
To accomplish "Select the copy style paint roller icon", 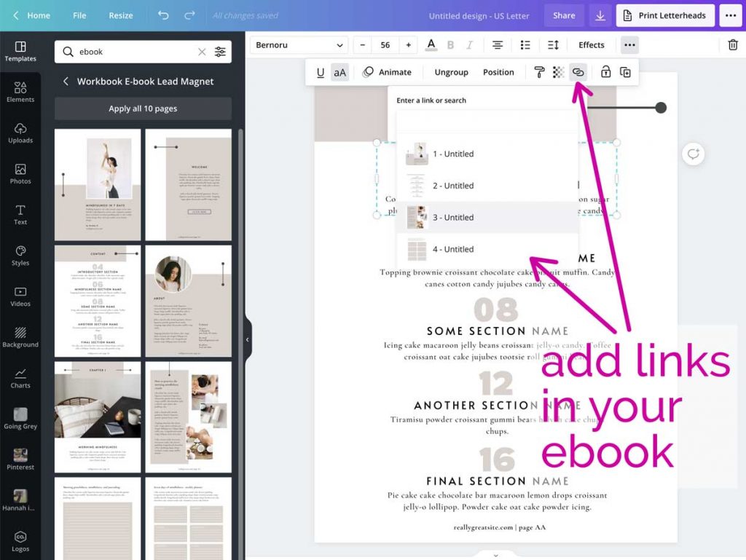I will (540, 71).
